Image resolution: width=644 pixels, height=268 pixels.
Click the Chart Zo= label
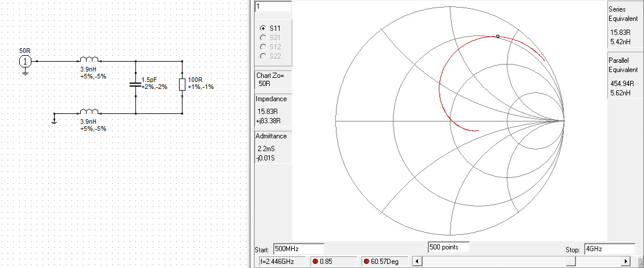coord(270,76)
